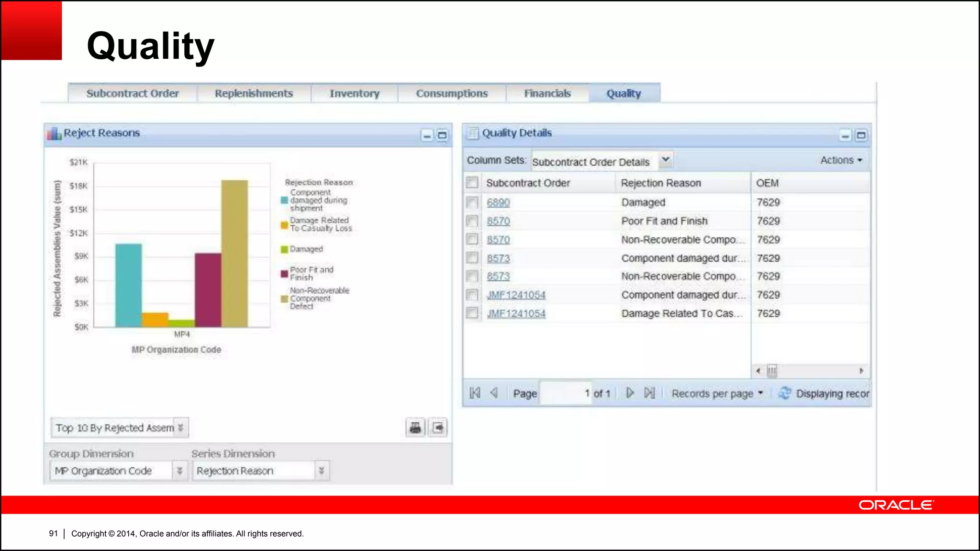The image size is (980, 551).
Task: Go to last page of records
Action: (649, 393)
